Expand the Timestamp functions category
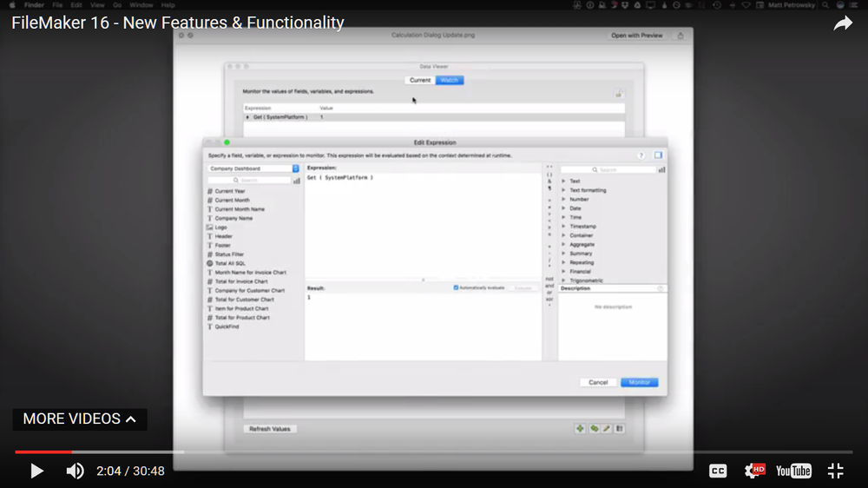868x488 pixels. click(x=563, y=227)
